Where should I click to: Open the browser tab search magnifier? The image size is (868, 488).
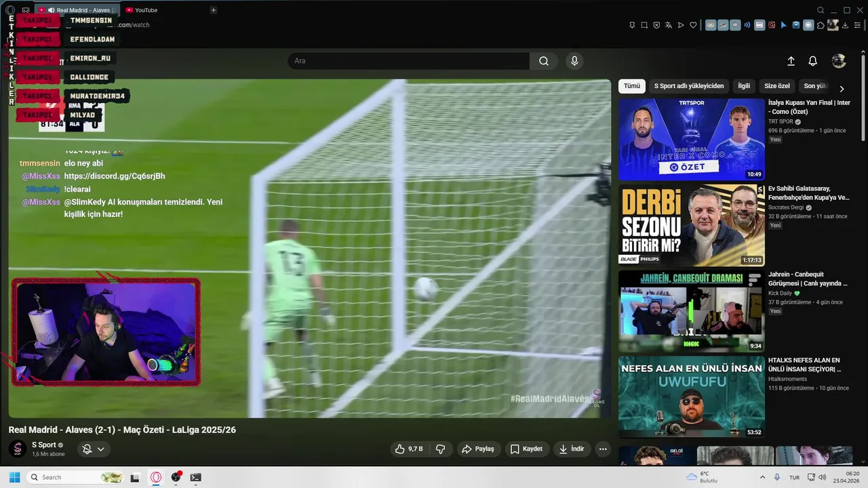[x=821, y=10]
